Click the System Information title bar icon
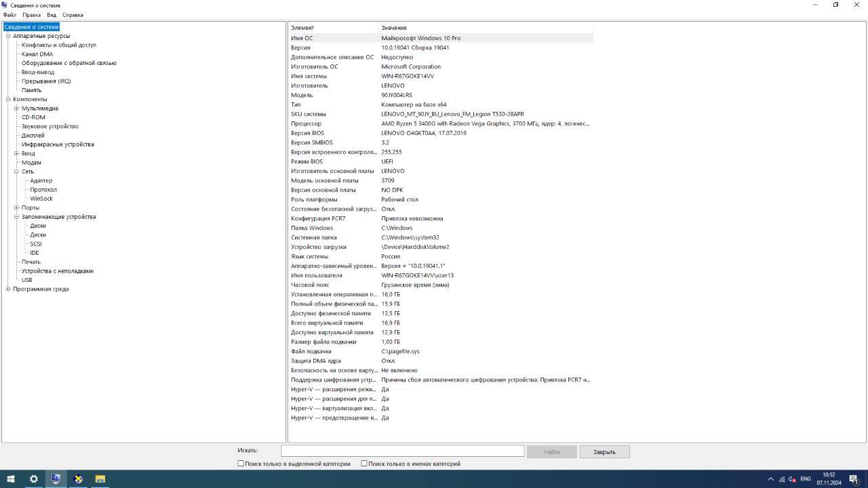Screen dimensions: 868x488 click(5, 5)
